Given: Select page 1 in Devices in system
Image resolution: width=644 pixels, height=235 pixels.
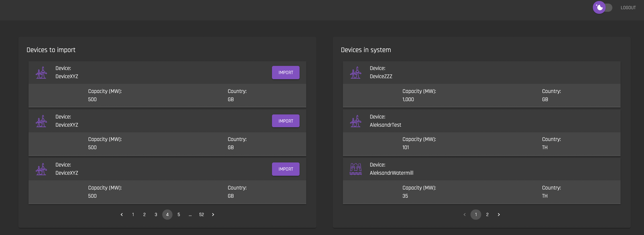Looking at the screenshot, I should [x=476, y=215].
